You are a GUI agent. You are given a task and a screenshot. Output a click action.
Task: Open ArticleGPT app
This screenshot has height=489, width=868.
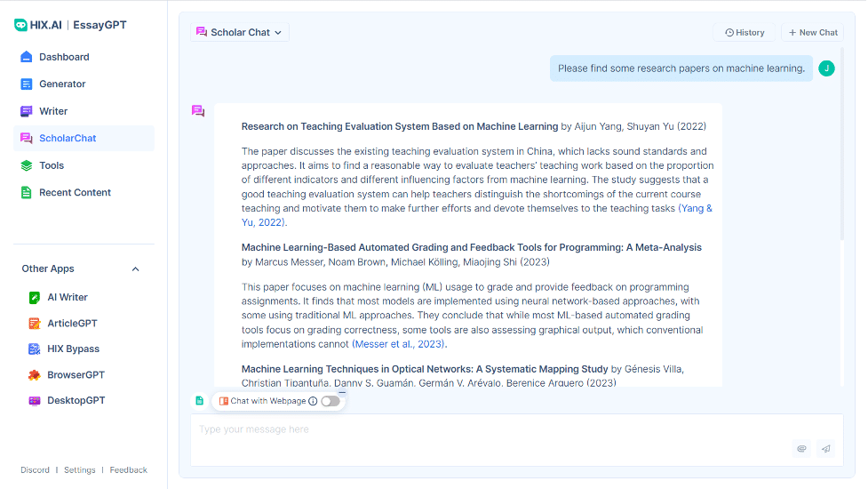coord(72,324)
